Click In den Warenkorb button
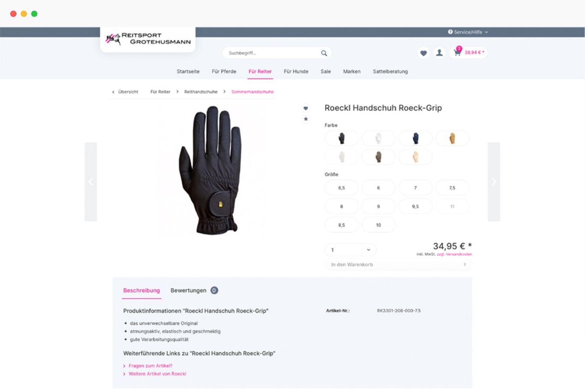585x392 pixels. tap(398, 265)
